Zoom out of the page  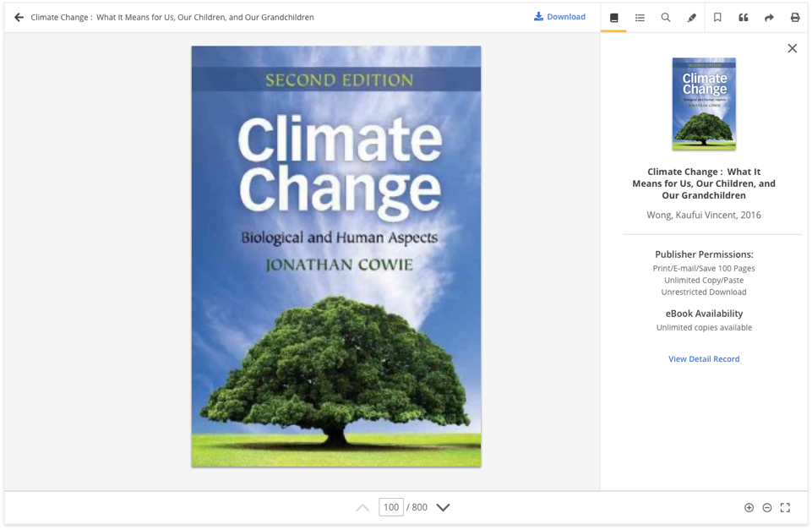767,508
